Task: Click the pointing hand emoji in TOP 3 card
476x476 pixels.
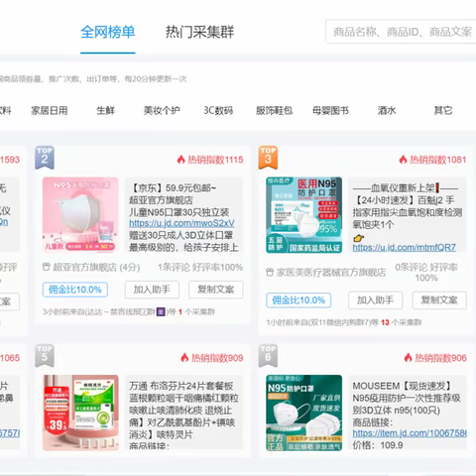Action: click(358, 238)
